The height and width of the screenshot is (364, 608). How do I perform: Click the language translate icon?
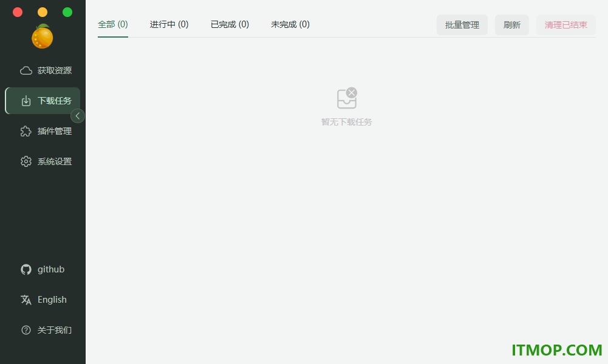click(x=26, y=300)
